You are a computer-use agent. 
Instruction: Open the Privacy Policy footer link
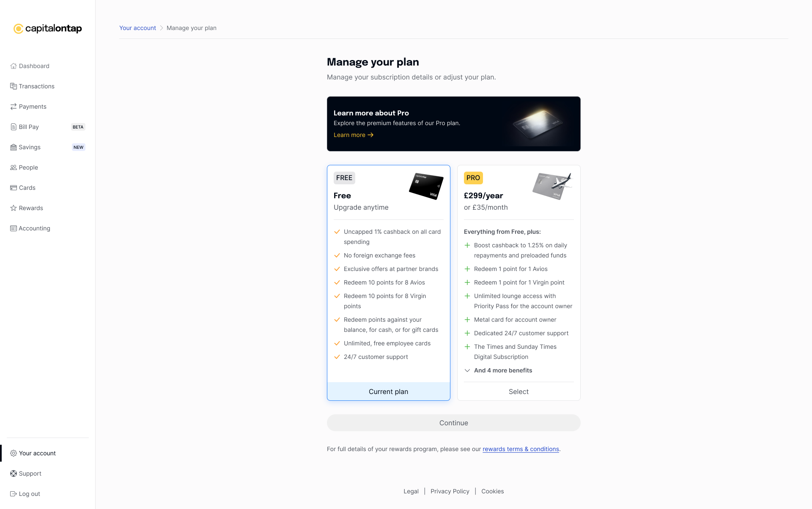[450, 491]
